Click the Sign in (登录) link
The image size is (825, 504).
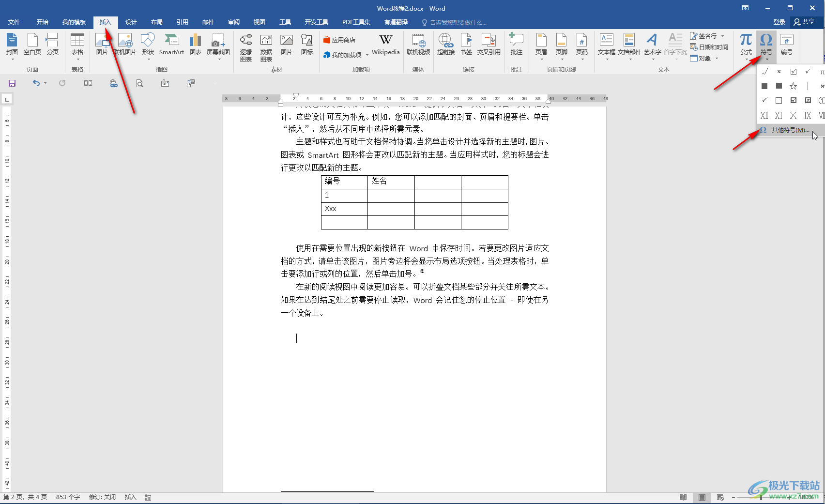pos(779,22)
